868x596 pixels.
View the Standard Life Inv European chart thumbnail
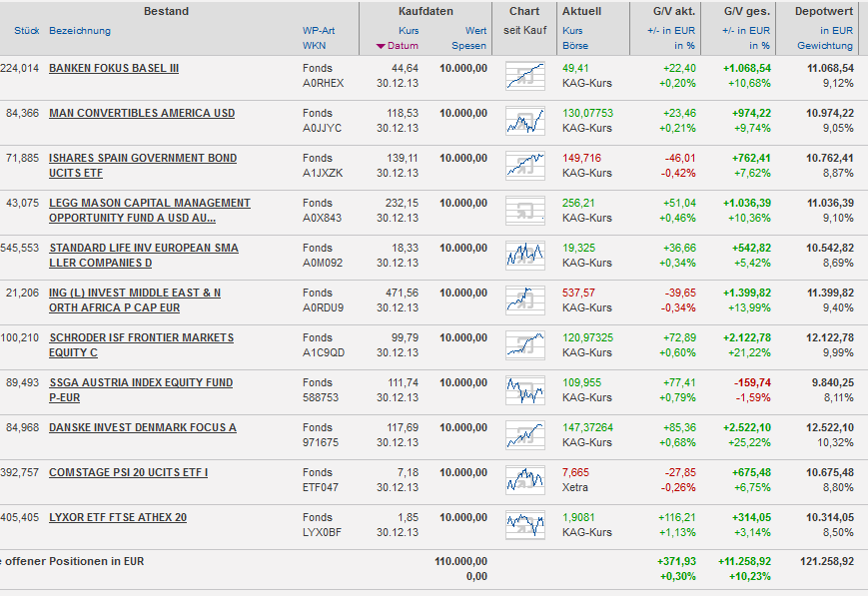pos(525,256)
